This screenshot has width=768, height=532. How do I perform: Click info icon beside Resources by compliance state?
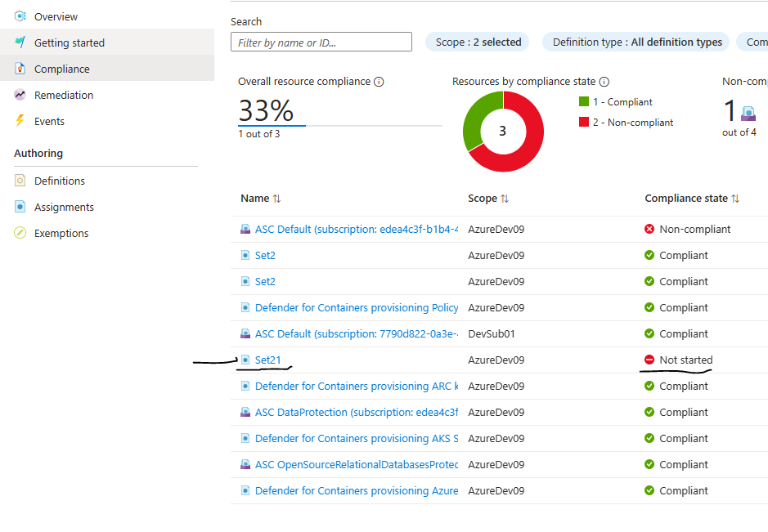604,82
